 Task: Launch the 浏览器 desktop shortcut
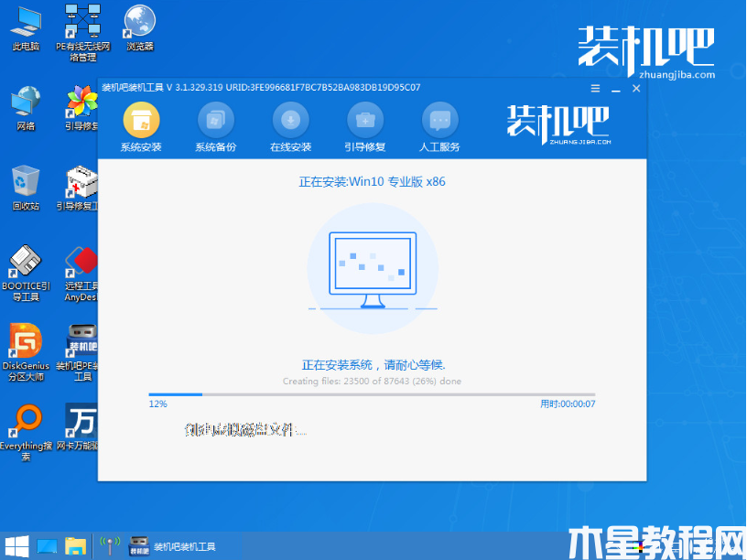139,27
